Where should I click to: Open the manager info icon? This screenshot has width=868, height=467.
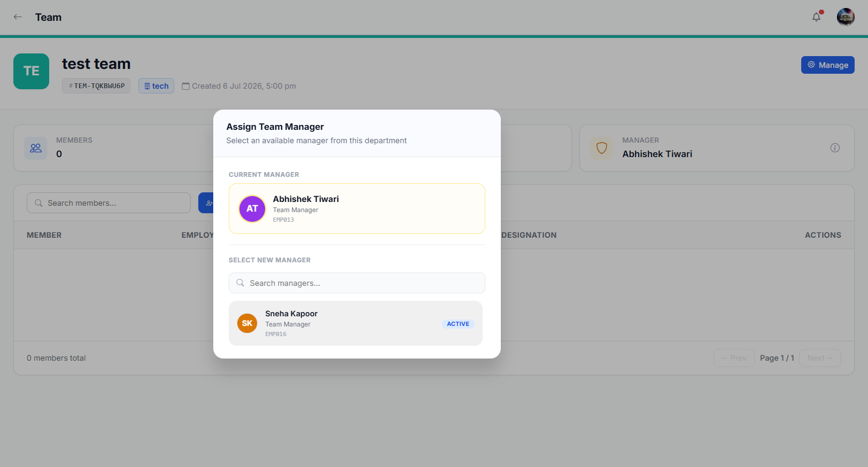tap(835, 148)
